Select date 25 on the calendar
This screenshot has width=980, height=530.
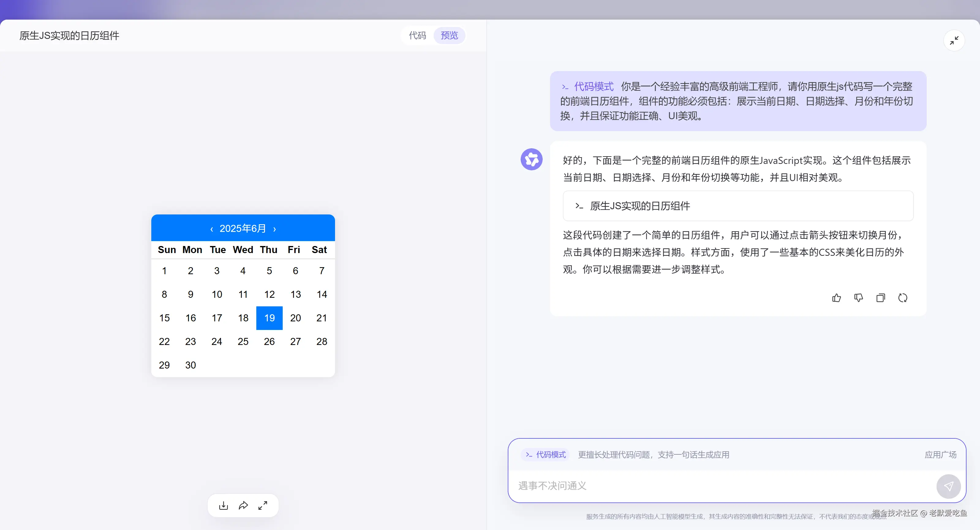(x=243, y=341)
